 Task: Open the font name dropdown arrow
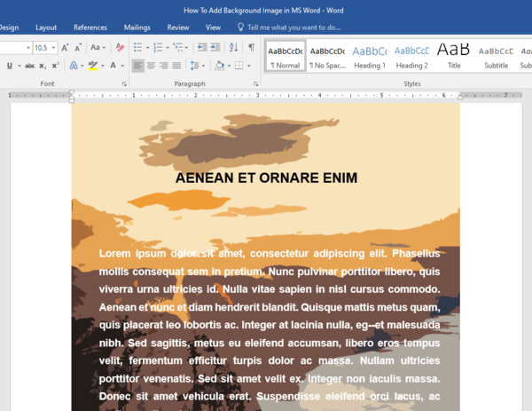coord(28,48)
